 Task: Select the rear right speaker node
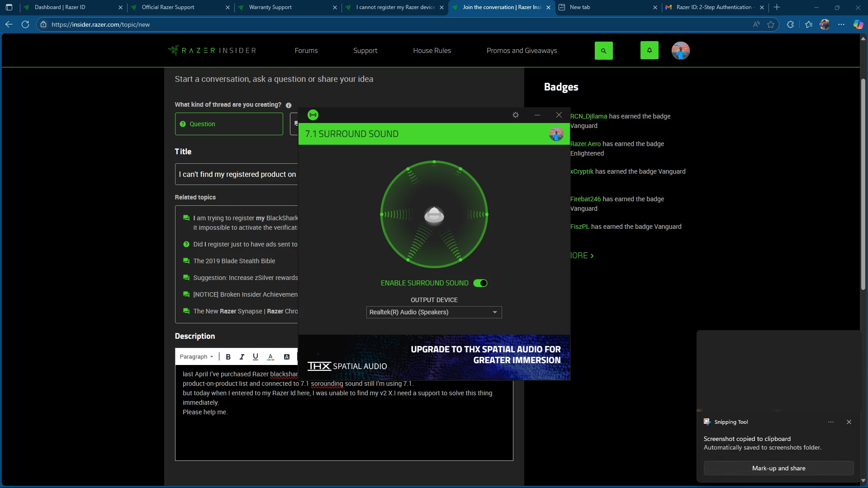[460, 260]
